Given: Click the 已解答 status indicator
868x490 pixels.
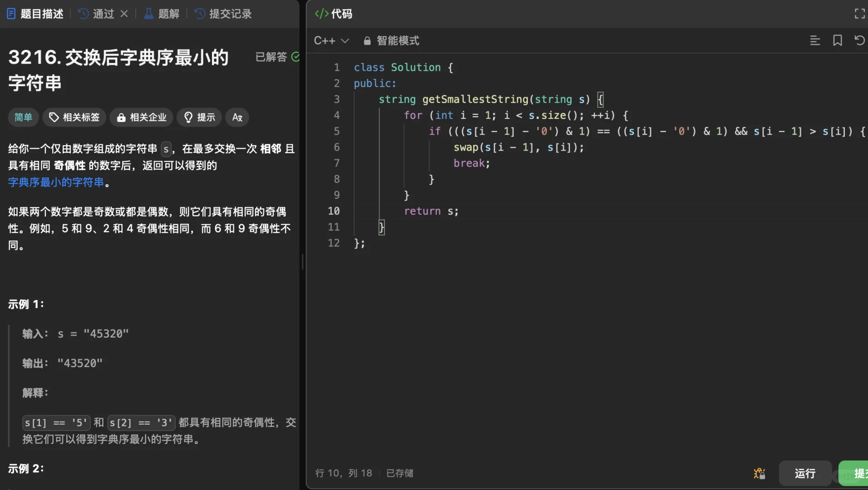Looking at the screenshot, I should point(277,57).
